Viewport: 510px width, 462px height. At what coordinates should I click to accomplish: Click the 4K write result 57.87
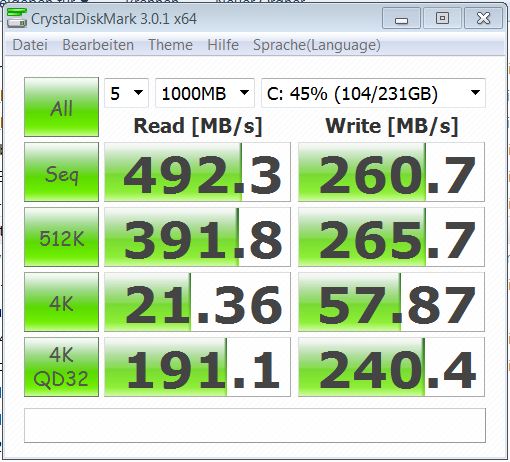[391, 302]
